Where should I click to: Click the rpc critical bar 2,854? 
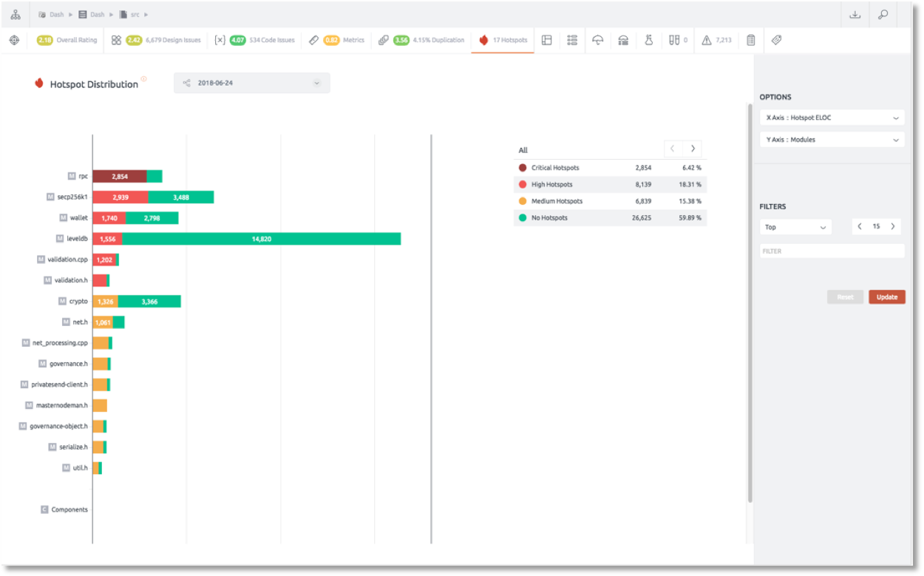click(120, 176)
